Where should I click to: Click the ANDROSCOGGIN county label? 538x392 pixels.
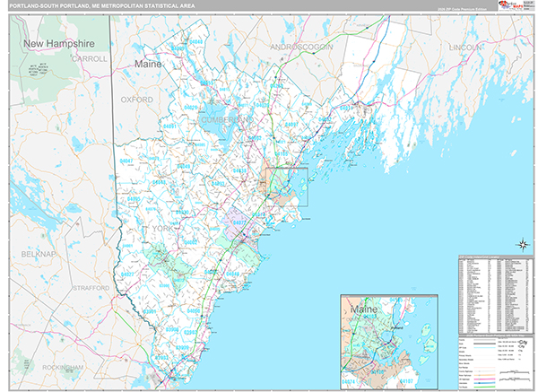click(x=303, y=45)
